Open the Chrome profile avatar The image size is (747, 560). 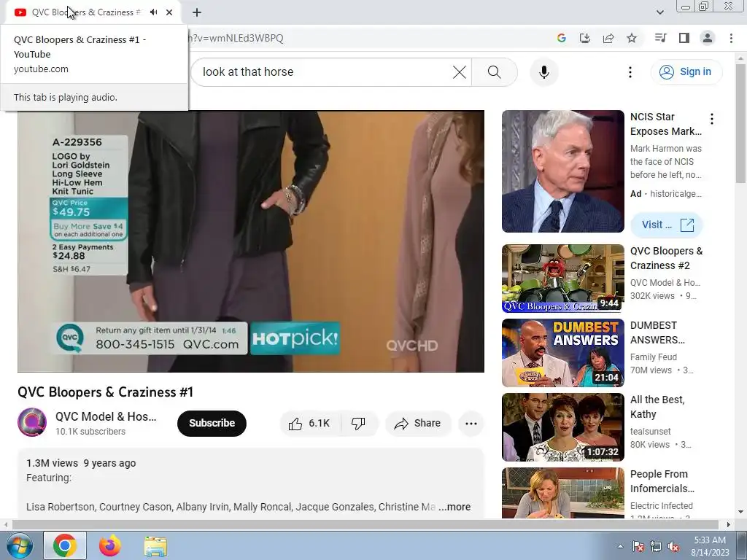[708, 38]
